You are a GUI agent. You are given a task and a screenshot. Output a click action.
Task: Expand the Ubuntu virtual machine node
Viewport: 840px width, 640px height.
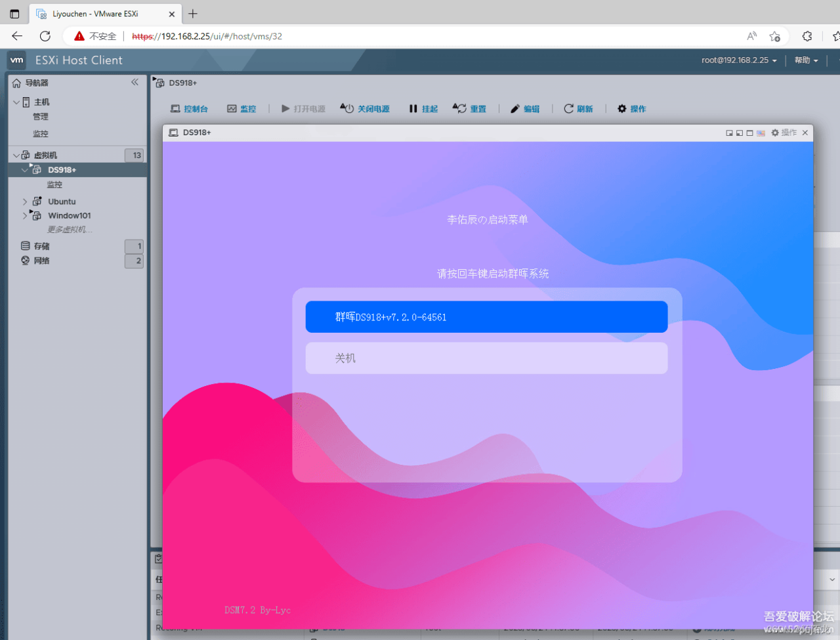pos(25,202)
